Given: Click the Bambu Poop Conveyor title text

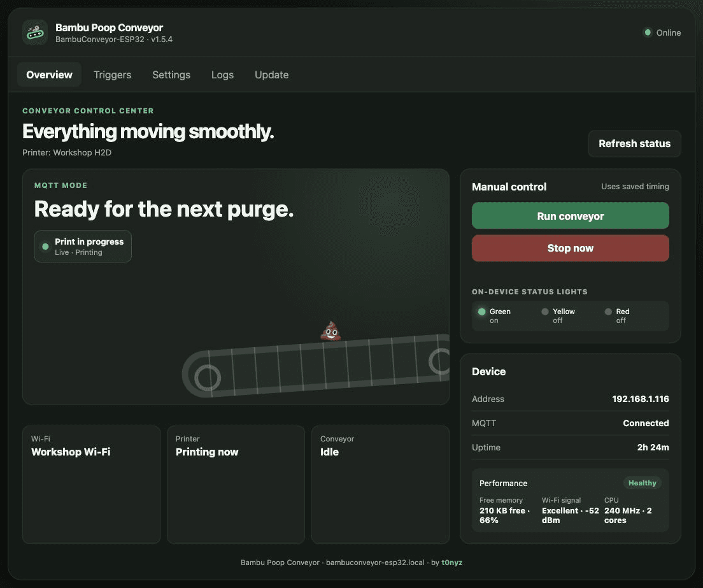Looking at the screenshot, I should [x=109, y=28].
